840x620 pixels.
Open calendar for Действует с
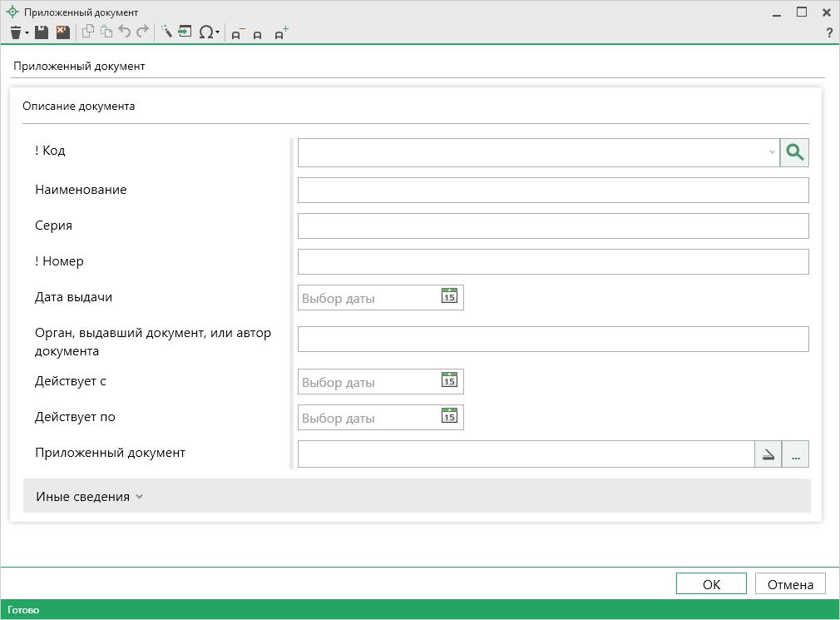pyautogui.click(x=449, y=381)
